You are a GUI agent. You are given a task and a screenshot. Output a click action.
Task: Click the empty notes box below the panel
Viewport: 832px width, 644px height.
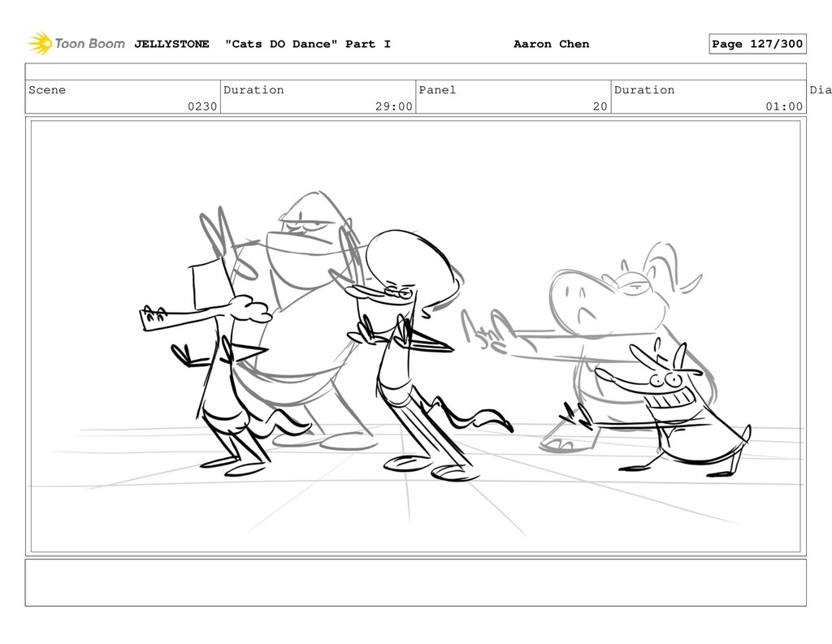coord(415,582)
